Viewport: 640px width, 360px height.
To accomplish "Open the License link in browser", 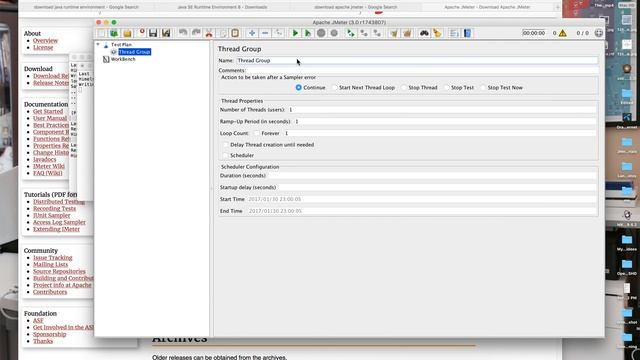I will click(x=43, y=48).
